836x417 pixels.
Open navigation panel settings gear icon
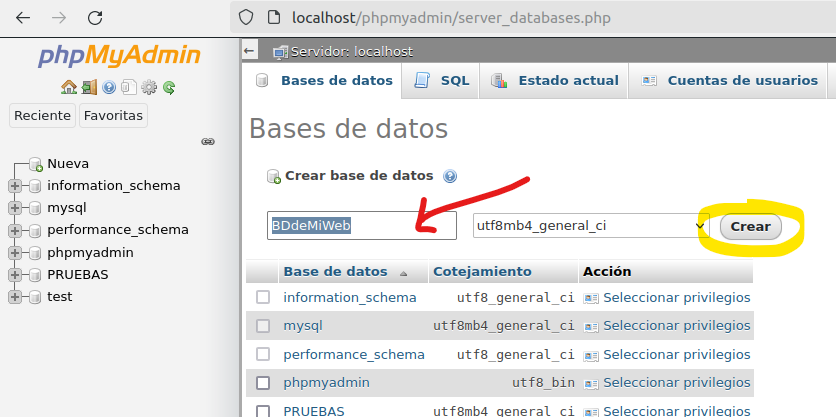click(x=149, y=87)
